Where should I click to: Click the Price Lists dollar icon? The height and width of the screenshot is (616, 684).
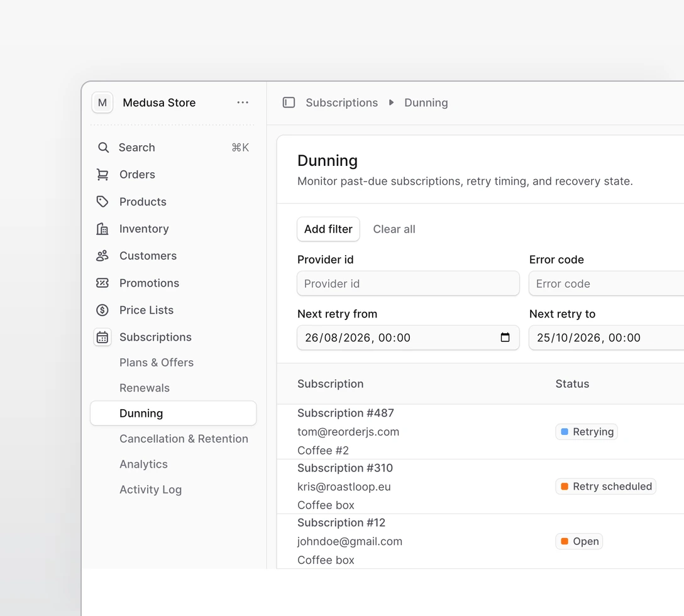(x=102, y=310)
